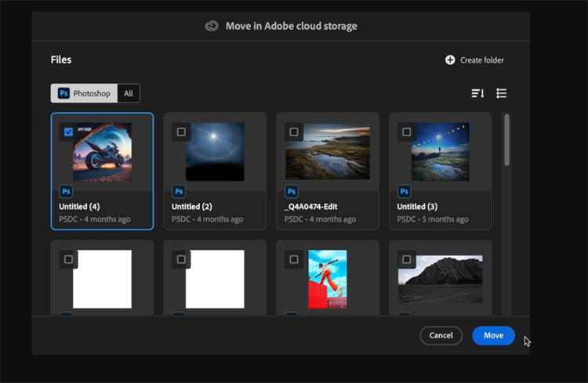Click 'PSDC · 4 months ago' under Untitled (2)
The image size is (588, 383).
pos(208,219)
